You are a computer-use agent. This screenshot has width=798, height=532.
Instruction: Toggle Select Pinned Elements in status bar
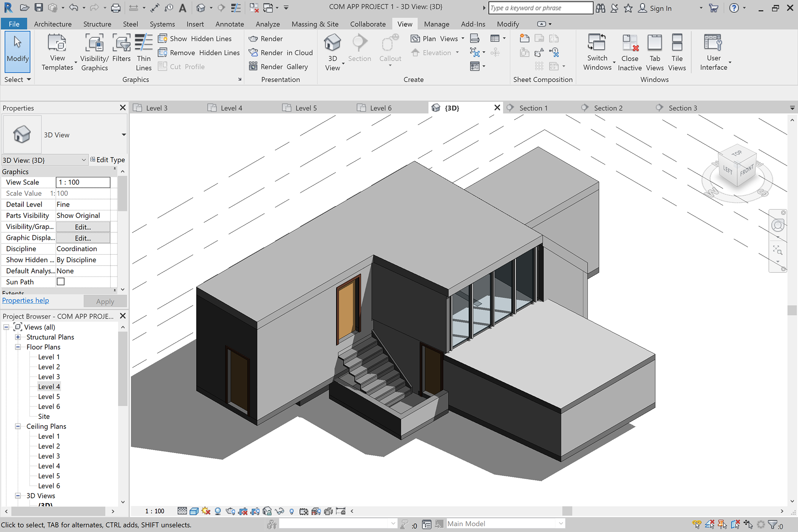723,525
